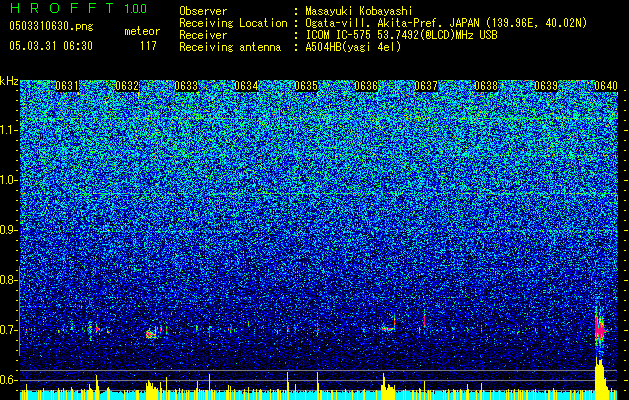Click the 0.8 kHz axis label
The height and width of the screenshot is (400, 629).
pyautogui.click(x=8, y=280)
